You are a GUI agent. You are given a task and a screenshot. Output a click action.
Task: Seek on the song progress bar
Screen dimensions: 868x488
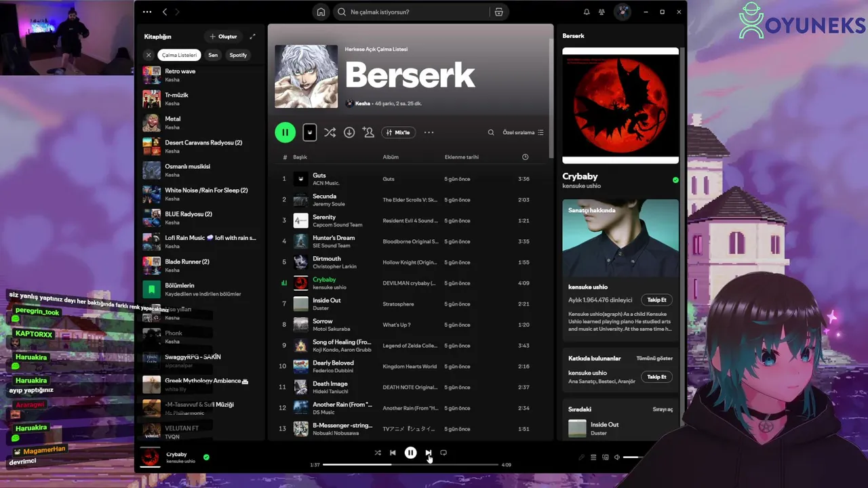tap(410, 465)
